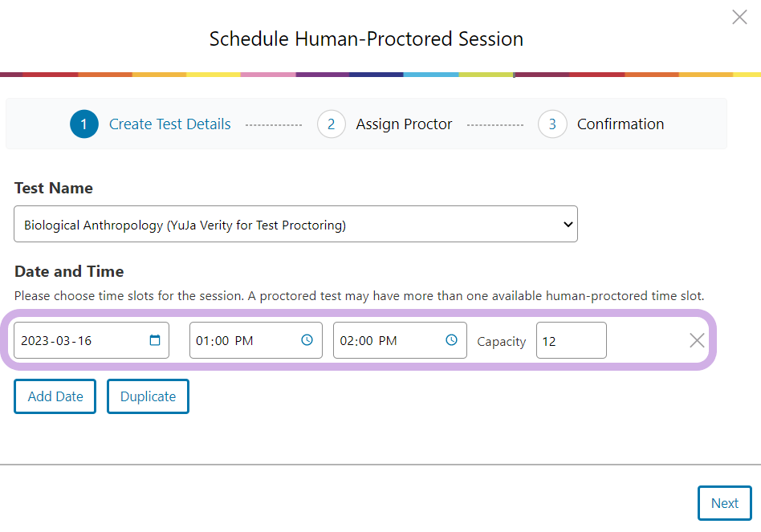Select step 3 circle icon
This screenshot has width=761, height=532.
tap(552, 124)
